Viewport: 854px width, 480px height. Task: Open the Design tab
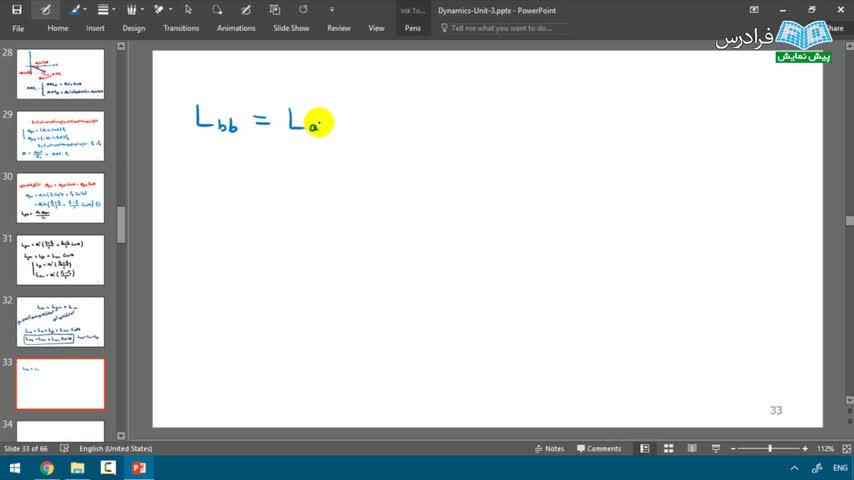pos(133,28)
